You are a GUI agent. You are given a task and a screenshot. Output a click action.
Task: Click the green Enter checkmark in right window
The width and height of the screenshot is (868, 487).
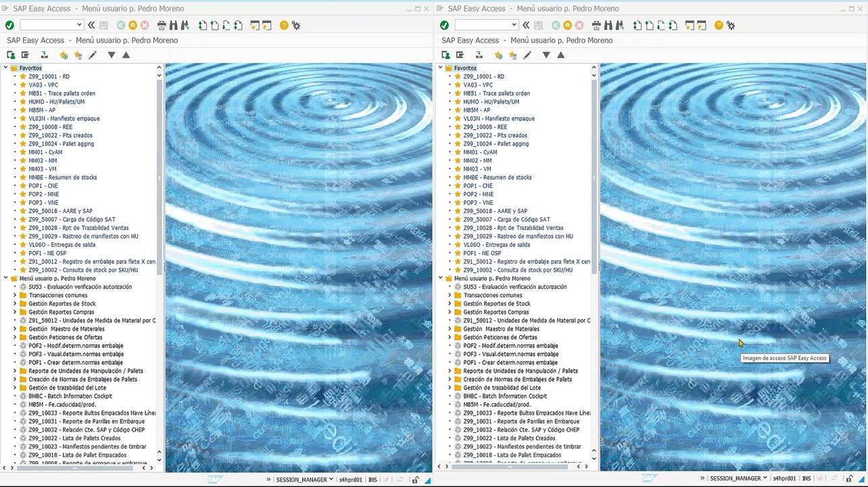click(x=444, y=25)
